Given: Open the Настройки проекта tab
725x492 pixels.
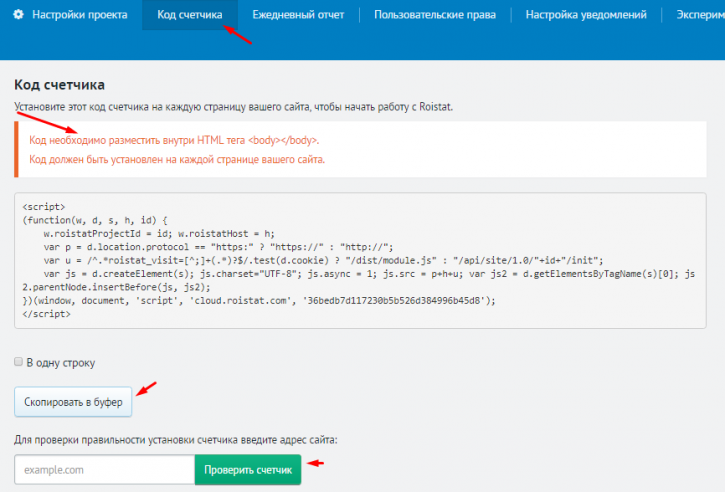Looking at the screenshot, I should [x=80, y=15].
